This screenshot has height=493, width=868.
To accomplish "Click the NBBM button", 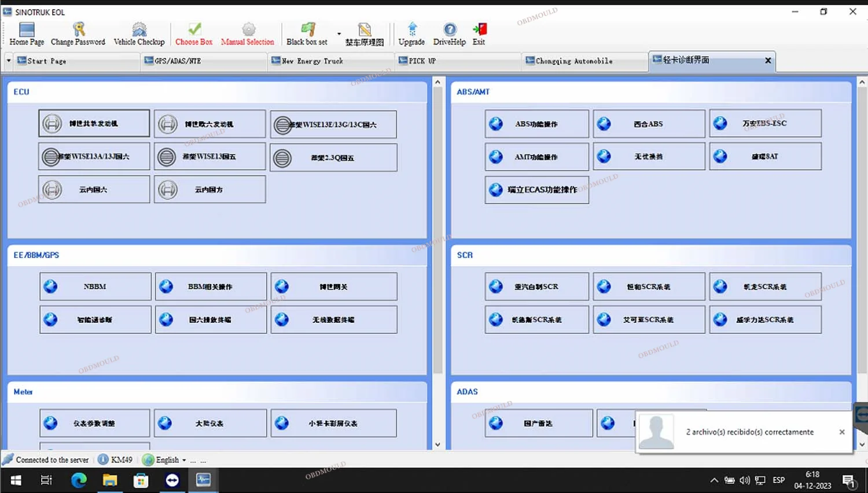I will (95, 286).
